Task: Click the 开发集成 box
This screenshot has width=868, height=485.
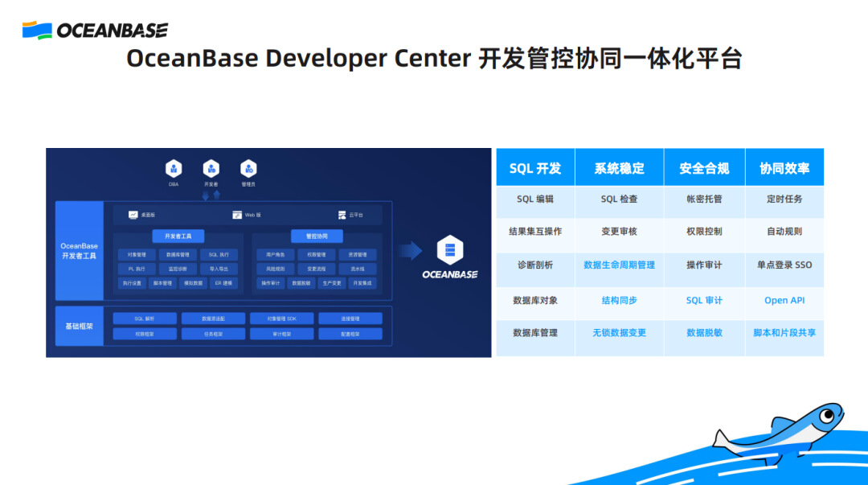Action: [362, 283]
